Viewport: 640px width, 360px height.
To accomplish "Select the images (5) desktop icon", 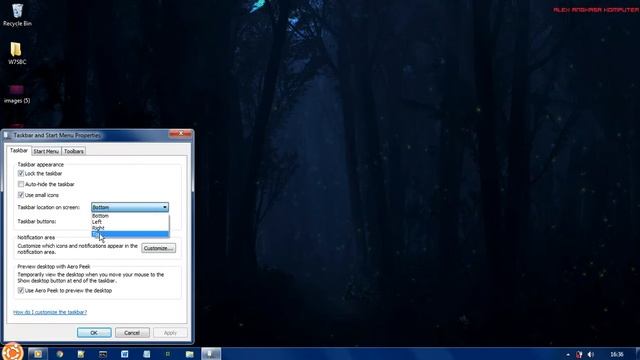I will [17, 94].
